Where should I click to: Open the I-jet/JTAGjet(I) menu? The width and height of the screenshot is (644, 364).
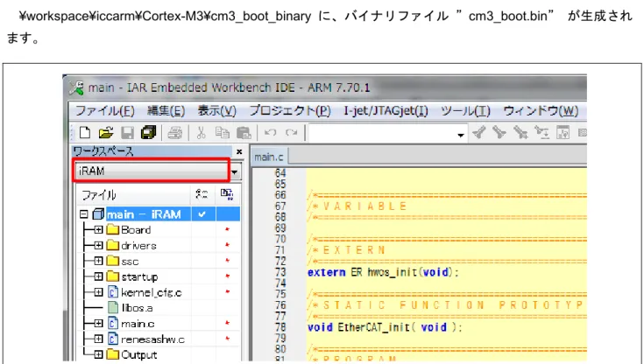386,111
